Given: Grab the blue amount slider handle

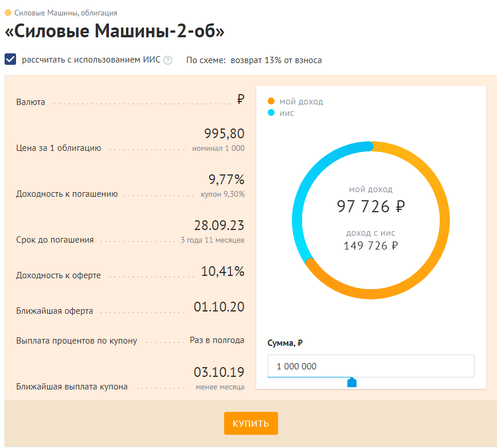Looking at the screenshot, I should [352, 383].
